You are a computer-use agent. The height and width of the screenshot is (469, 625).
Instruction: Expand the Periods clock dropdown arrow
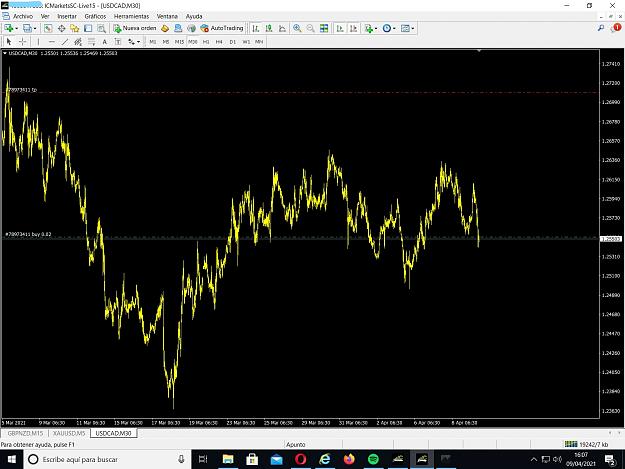[394, 28]
